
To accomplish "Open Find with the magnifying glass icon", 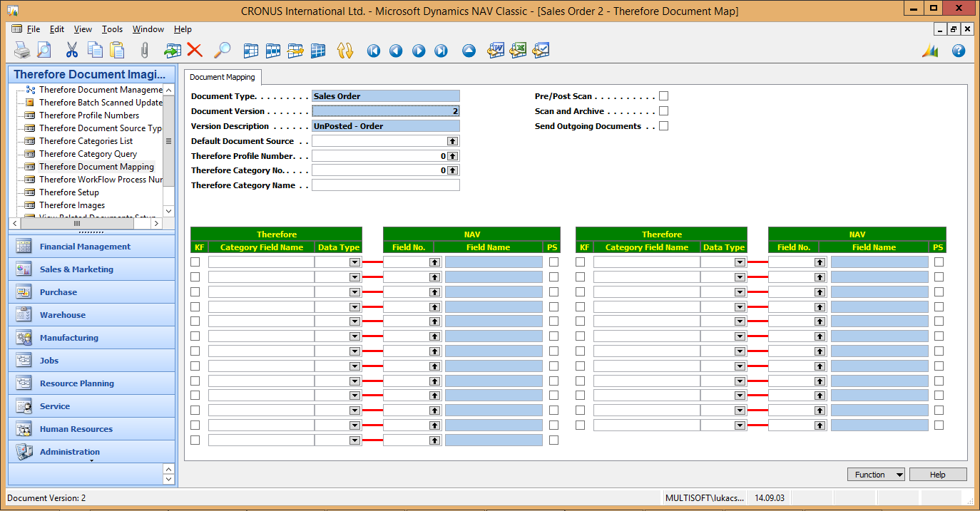I will 223,50.
